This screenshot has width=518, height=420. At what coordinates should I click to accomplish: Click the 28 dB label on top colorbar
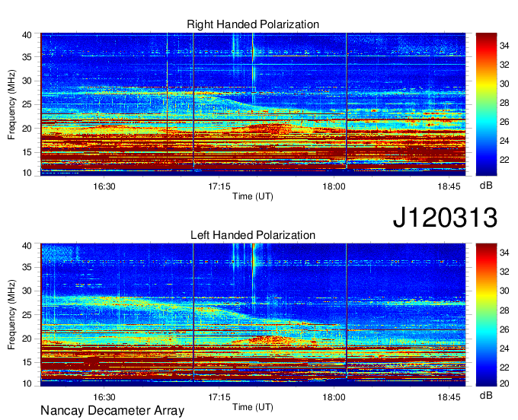(x=504, y=103)
